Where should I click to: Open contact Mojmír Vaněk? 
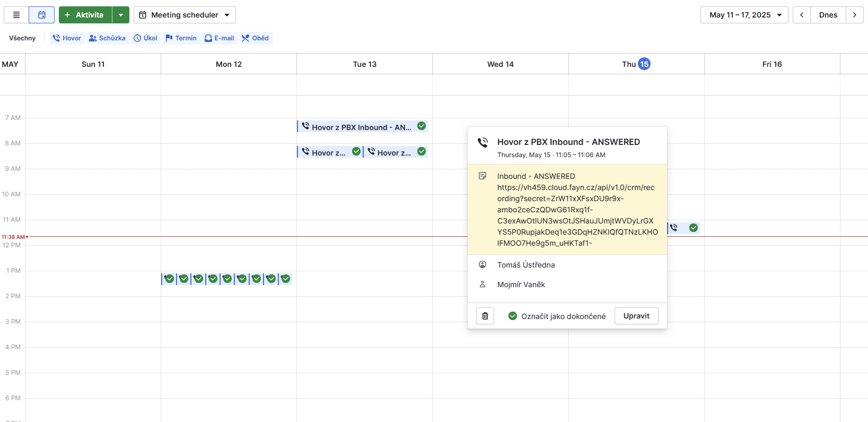[x=521, y=285]
